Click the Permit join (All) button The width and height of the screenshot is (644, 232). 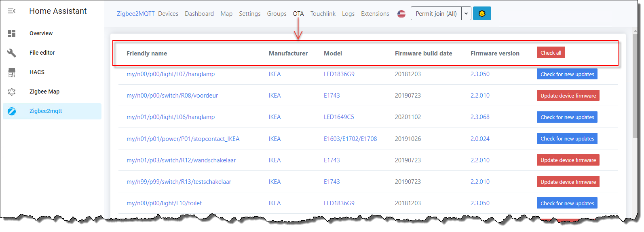pyautogui.click(x=436, y=13)
